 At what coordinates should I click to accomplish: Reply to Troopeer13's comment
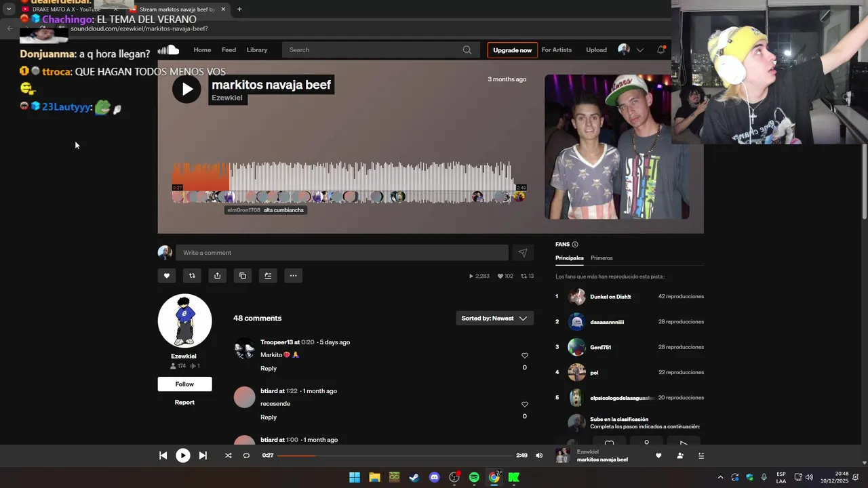click(269, 369)
